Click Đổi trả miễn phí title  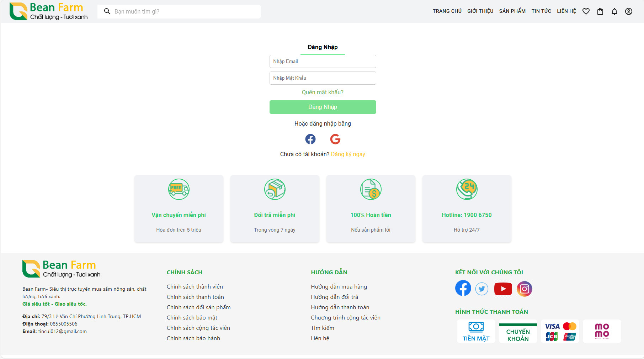click(x=275, y=215)
